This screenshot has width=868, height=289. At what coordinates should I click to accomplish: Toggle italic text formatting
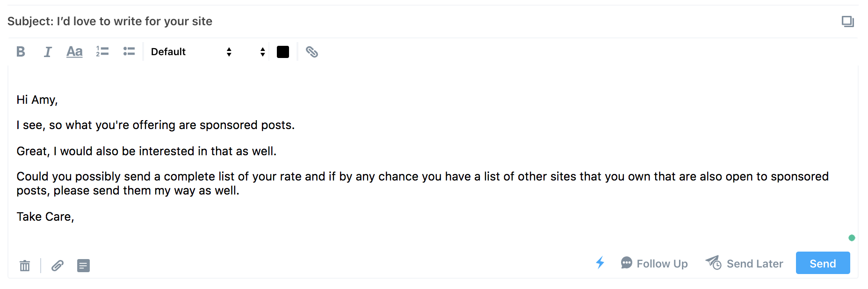coord(48,51)
